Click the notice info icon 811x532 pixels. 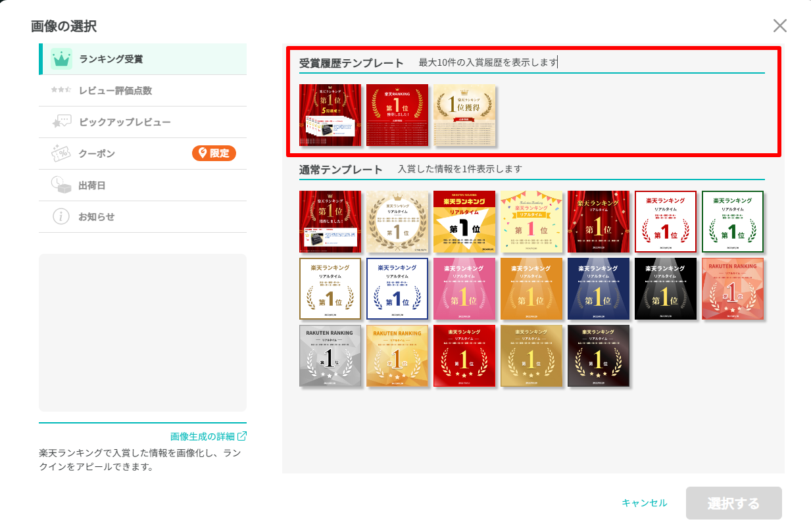coord(61,216)
